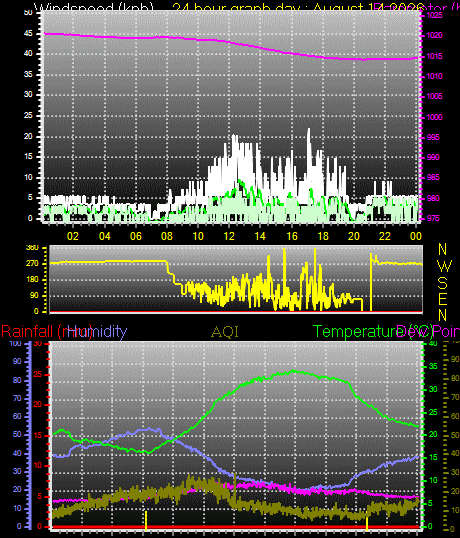
Task: Click 100 on the blue humidity axis
Action: pyautogui.click(x=15, y=343)
